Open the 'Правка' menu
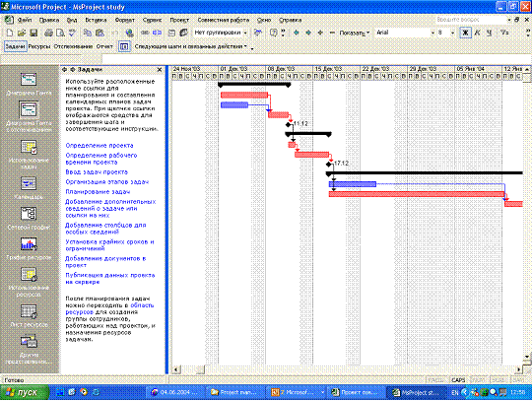The width and height of the screenshot is (532, 401). [49, 20]
